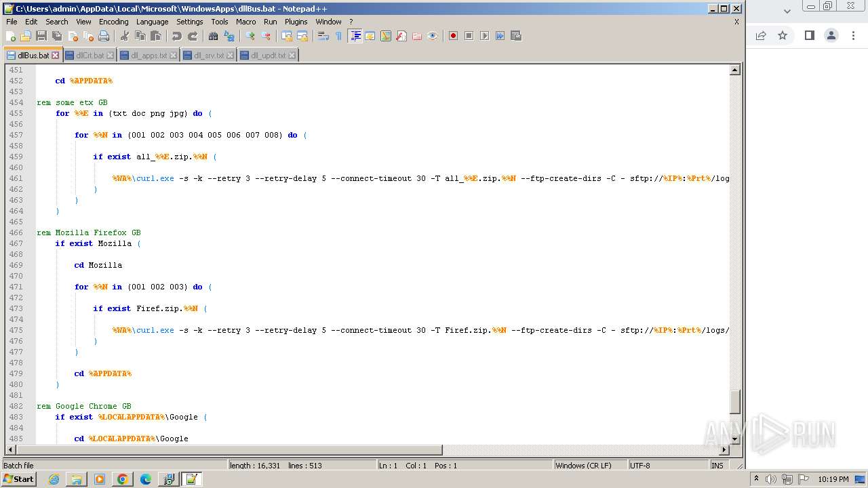This screenshot has width=868, height=488.
Task: Toggle synchronized horizontal scrolling
Action: coord(302,36)
